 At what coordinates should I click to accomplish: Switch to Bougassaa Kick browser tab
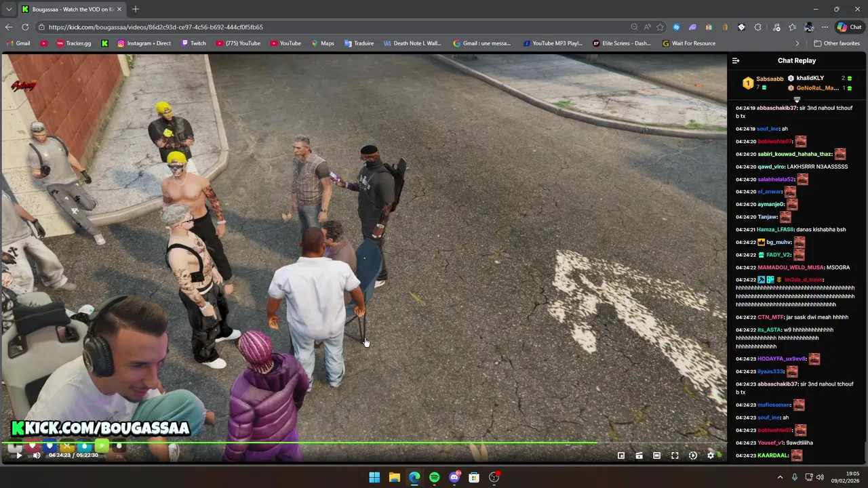pyautogui.click(x=71, y=9)
